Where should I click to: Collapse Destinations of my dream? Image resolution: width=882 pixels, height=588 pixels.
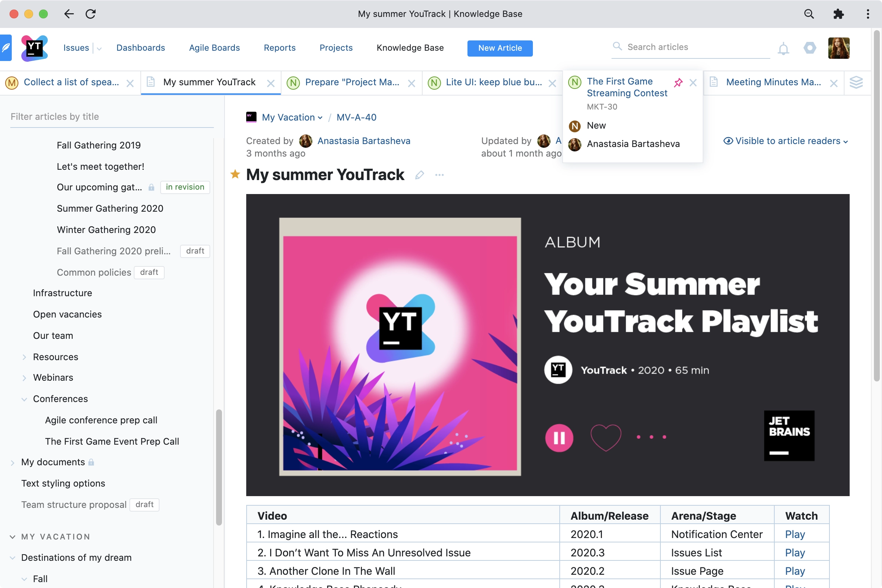pyautogui.click(x=12, y=557)
